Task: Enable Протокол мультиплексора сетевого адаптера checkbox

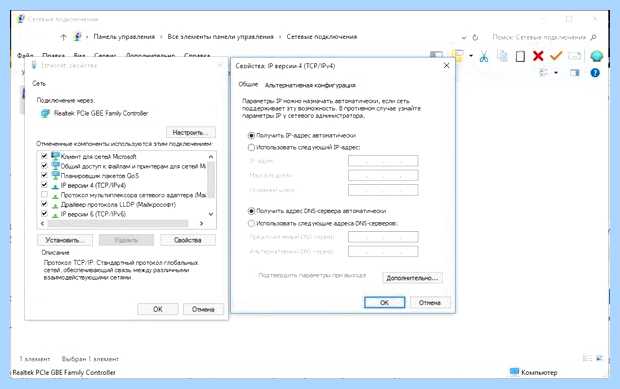Action: (44, 194)
